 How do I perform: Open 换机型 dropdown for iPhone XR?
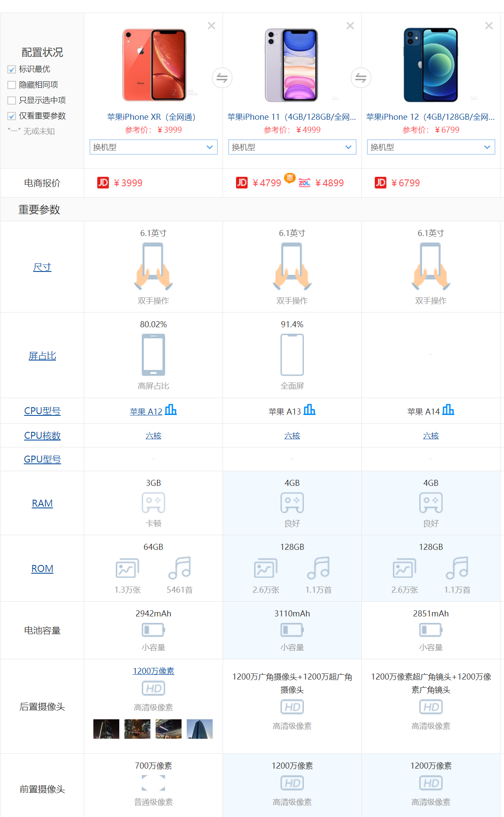(153, 147)
